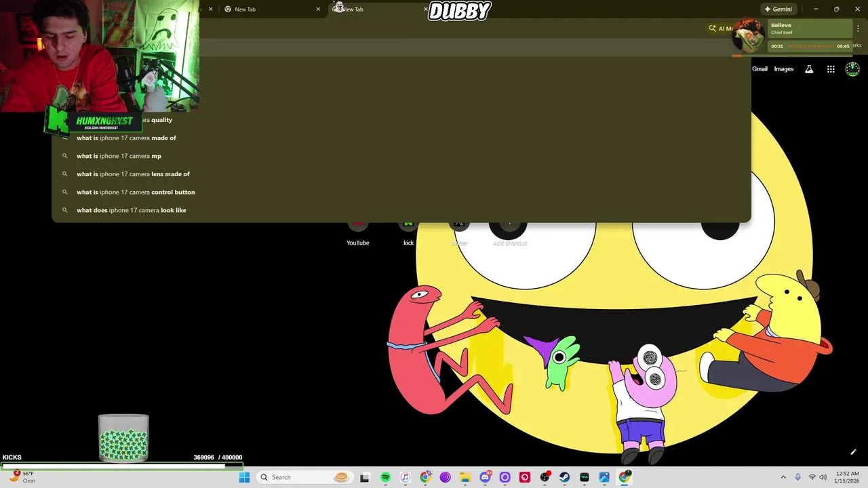Launch Spotify from the taskbar
868x488 pixels.
point(385,477)
